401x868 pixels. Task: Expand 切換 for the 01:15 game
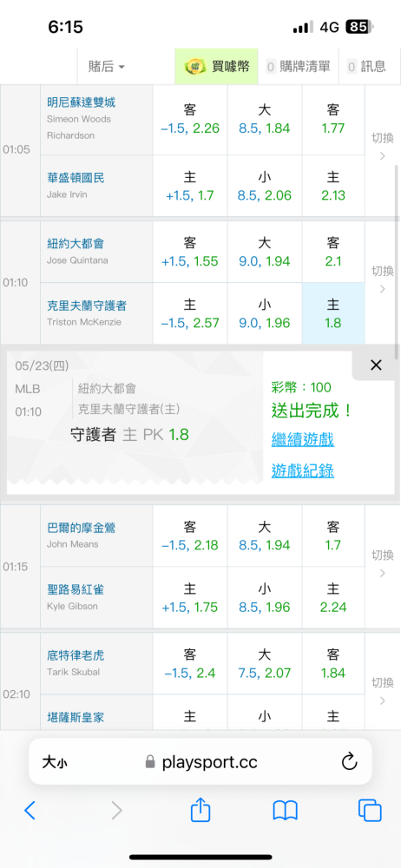(x=382, y=563)
